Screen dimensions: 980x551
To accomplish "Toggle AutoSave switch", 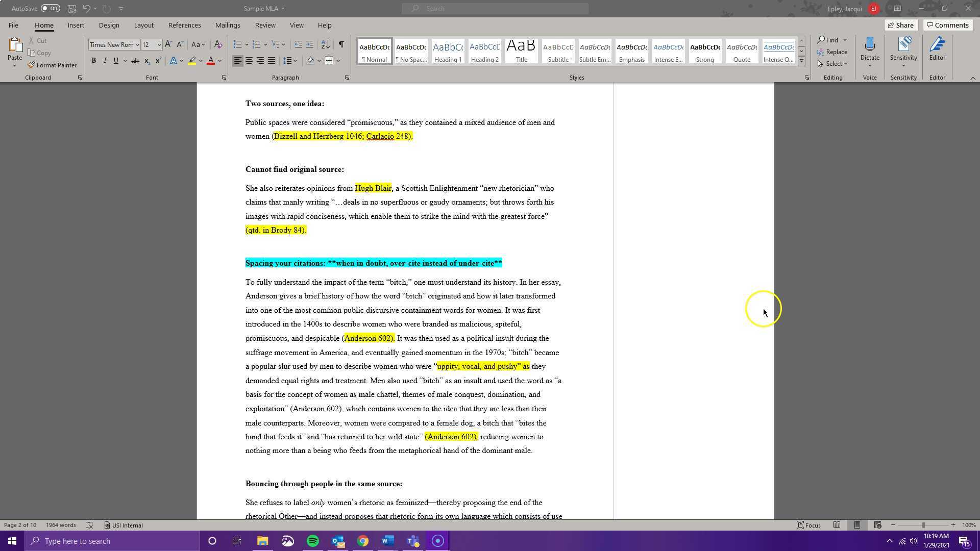I will (x=50, y=8).
